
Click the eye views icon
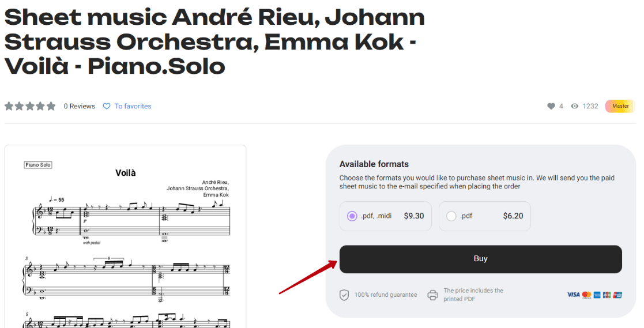tap(575, 106)
